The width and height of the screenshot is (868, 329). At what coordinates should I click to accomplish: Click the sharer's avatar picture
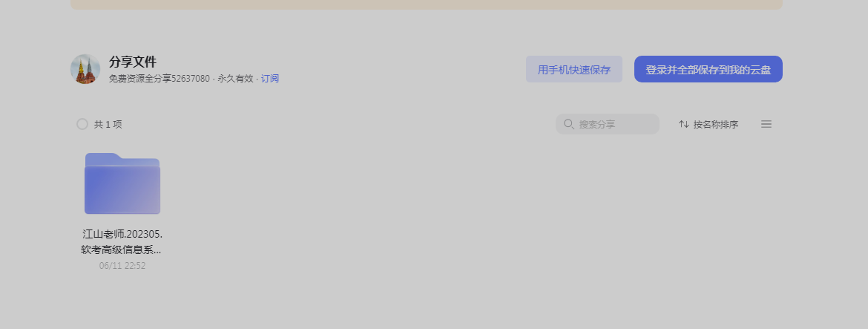(x=85, y=69)
